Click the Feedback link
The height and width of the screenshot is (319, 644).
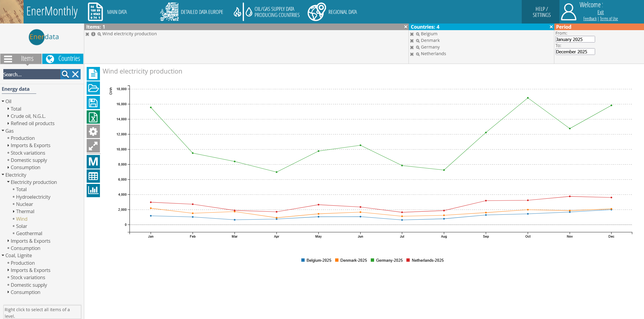click(x=590, y=19)
